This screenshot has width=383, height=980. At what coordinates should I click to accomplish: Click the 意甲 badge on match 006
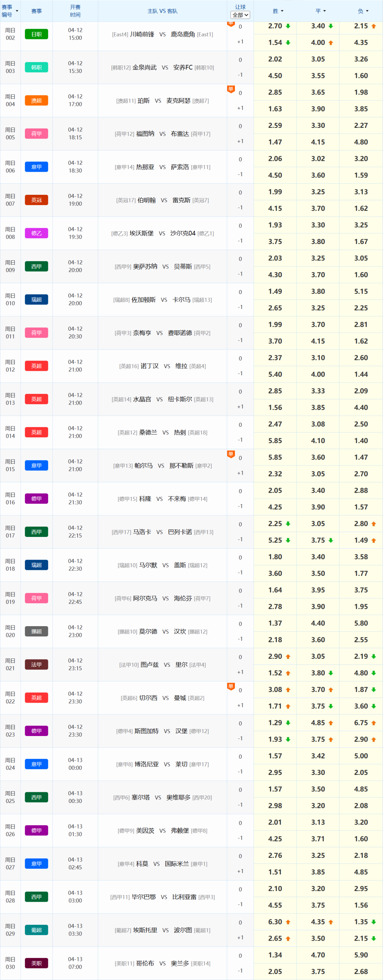[37, 166]
